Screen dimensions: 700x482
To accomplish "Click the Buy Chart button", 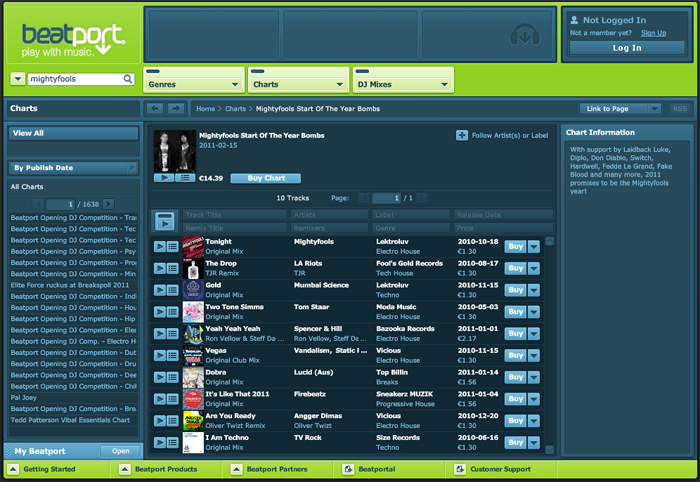I will tap(266, 178).
